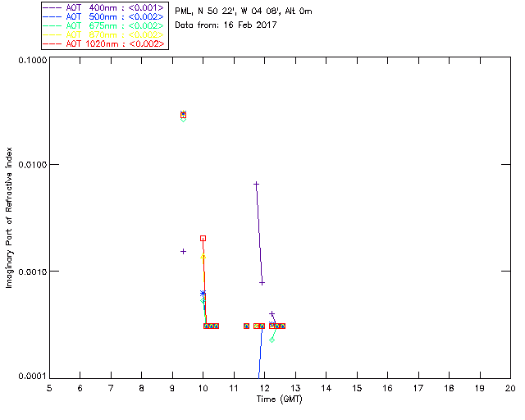
Task: Click the x-axis tick label 19
Action: (x=480, y=389)
